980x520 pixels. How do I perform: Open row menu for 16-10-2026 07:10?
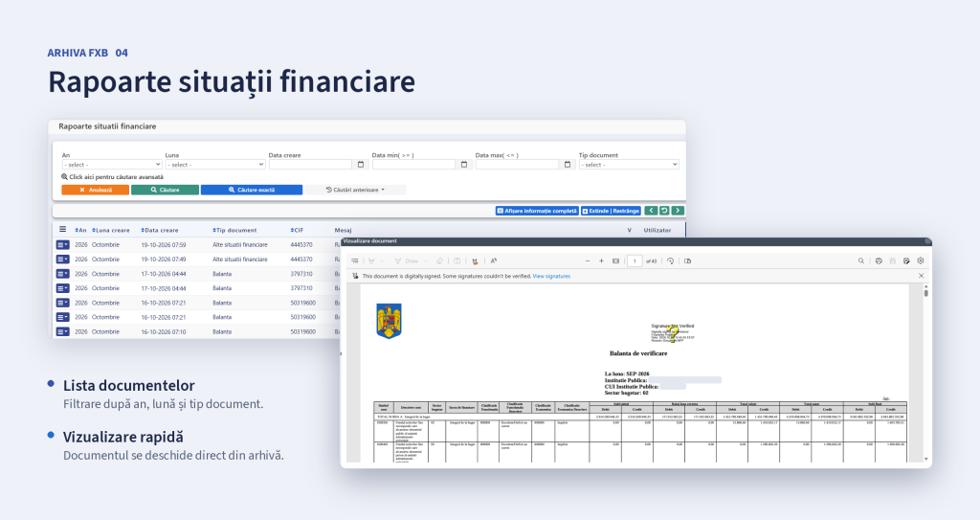click(62, 331)
